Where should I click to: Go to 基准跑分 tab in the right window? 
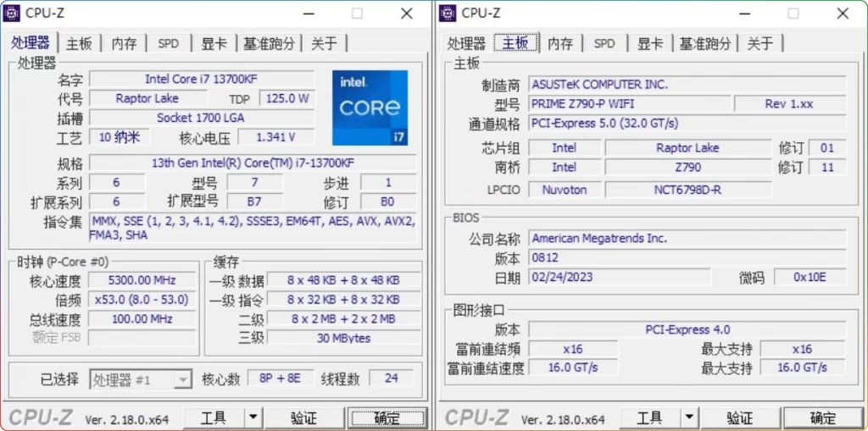coord(706,43)
